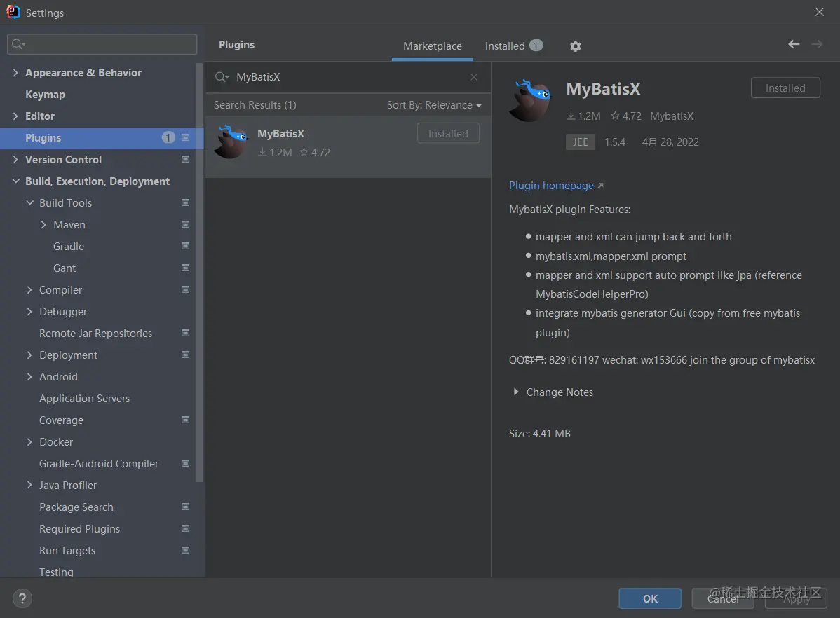Open plugin search options magnifier
The width and height of the screenshot is (840, 618).
[222, 77]
